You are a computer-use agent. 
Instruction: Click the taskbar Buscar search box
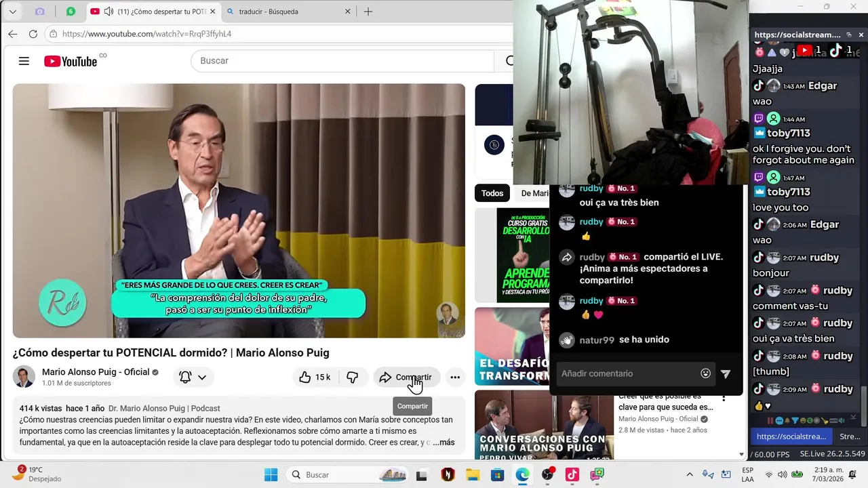tap(347, 474)
